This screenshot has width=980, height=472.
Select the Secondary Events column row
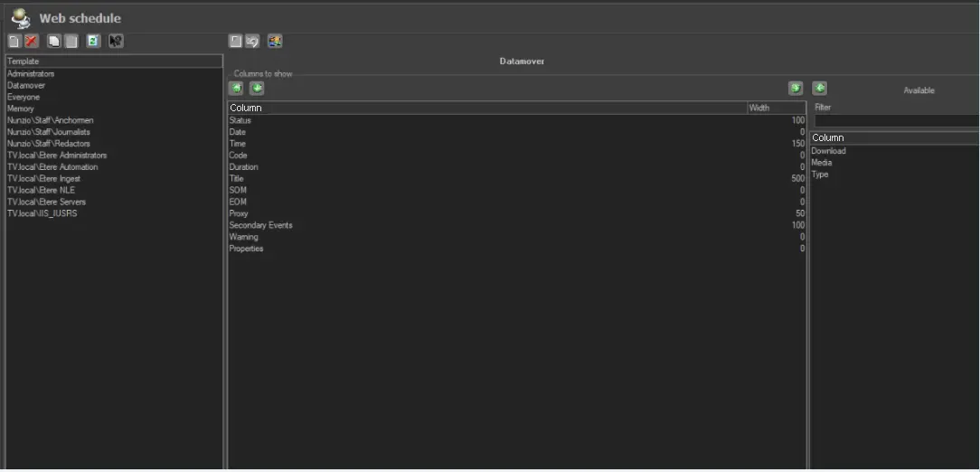(261, 225)
